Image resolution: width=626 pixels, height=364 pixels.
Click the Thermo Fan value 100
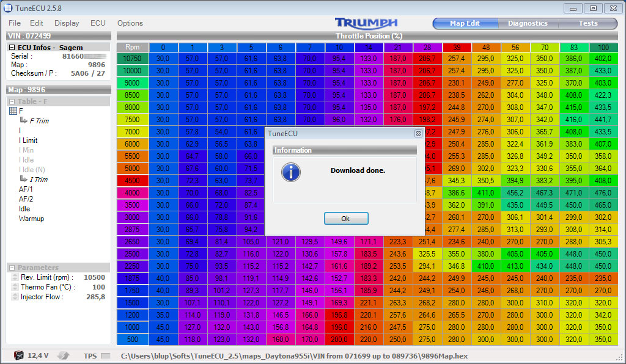click(x=98, y=287)
